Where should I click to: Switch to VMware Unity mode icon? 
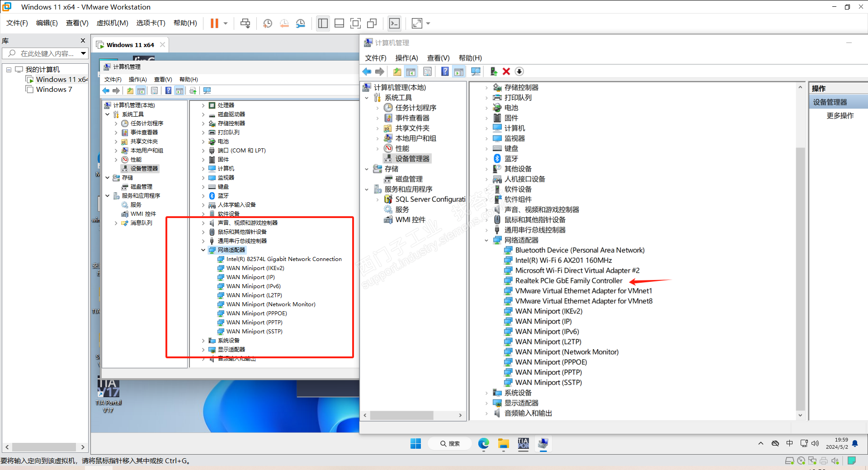click(372, 24)
